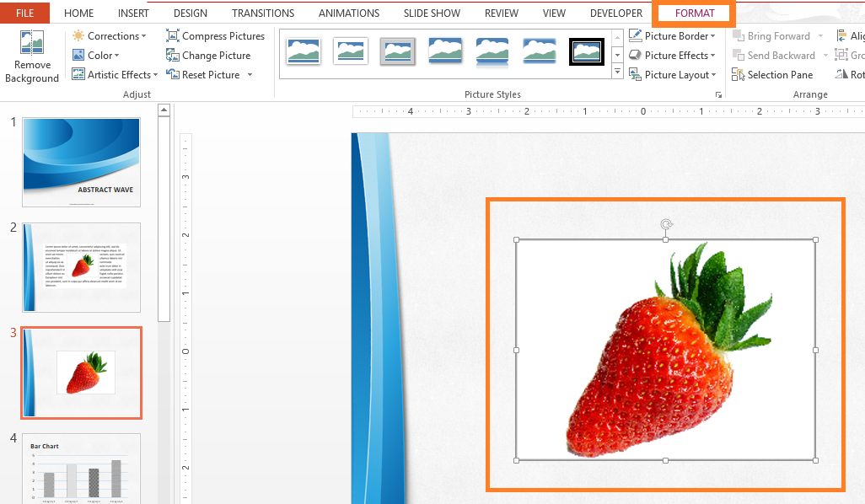Expand the Reset Picture options
This screenshot has height=504, width=865.
[x=207, y=74]
